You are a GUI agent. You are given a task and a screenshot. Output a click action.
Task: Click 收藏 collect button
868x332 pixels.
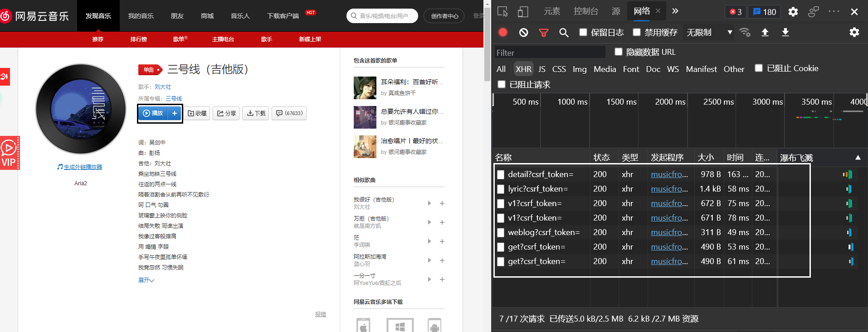[x=197, y=113]
